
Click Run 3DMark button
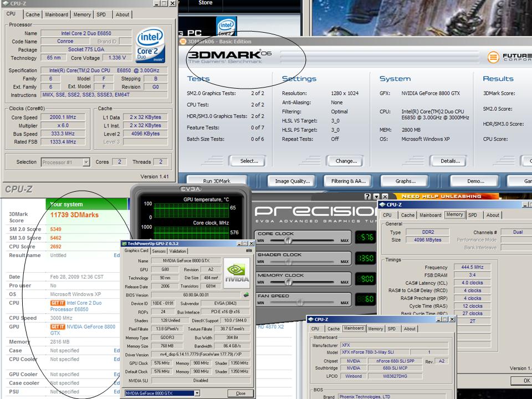217,181
